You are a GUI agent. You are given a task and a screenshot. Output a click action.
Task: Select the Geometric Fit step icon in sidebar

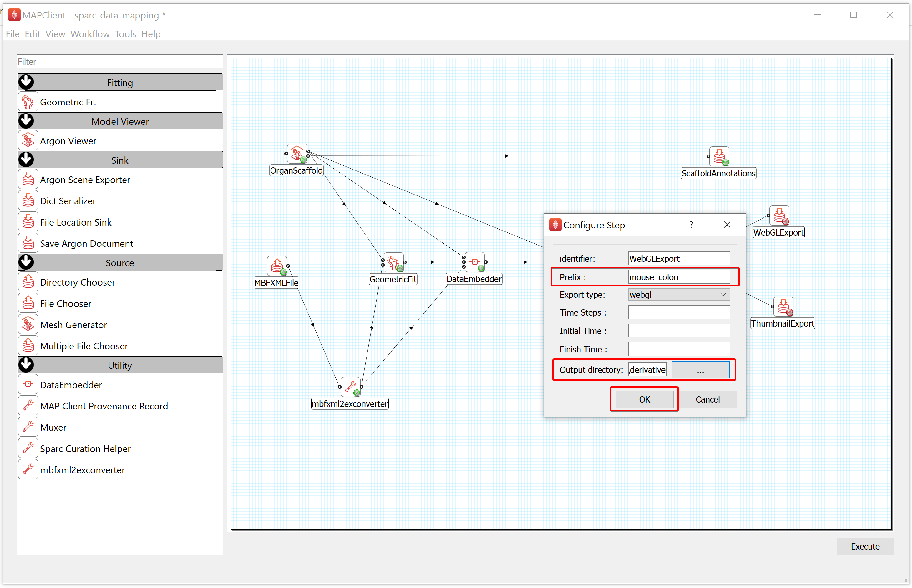pyautogui.click(x=28, y=102)
